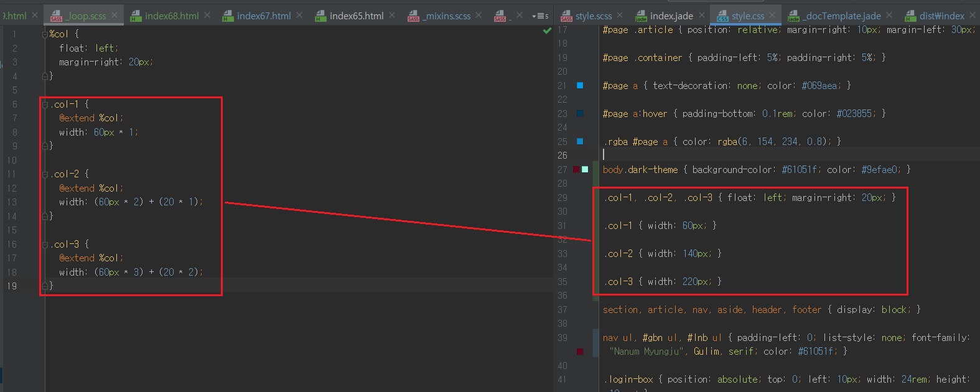
Task: Fold the .col-2 rule block
Action: [x=45, y=174]
